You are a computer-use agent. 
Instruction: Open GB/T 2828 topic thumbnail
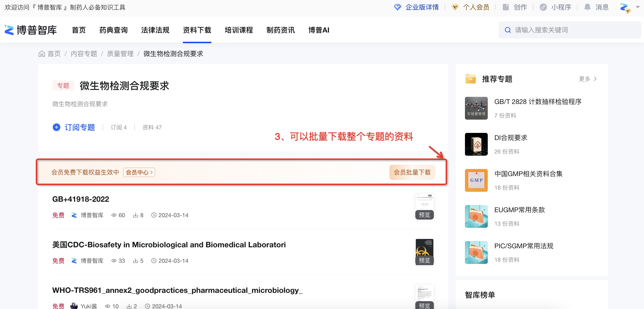(476, 108)
